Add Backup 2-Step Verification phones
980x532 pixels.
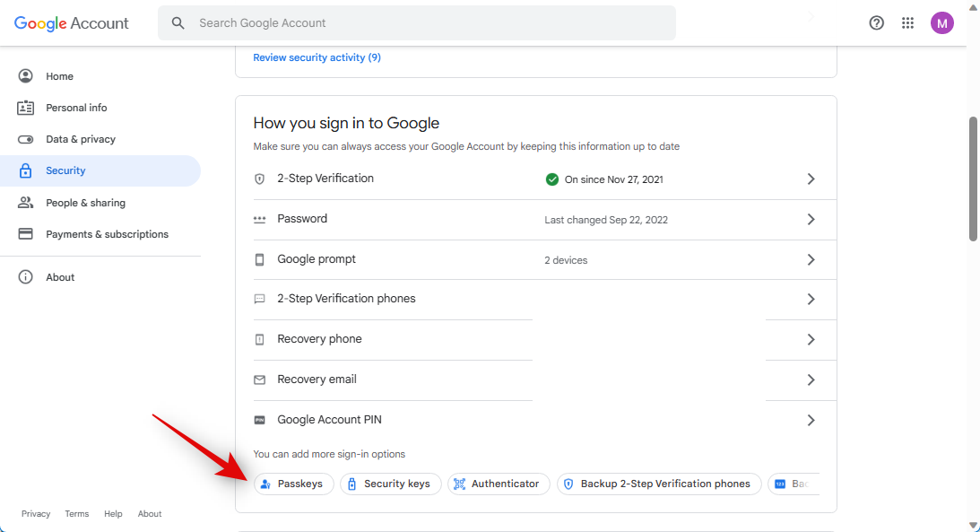[659, 484]
